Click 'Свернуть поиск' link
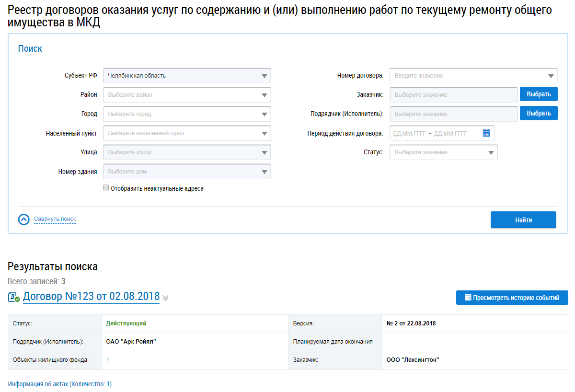 (55, 219)
